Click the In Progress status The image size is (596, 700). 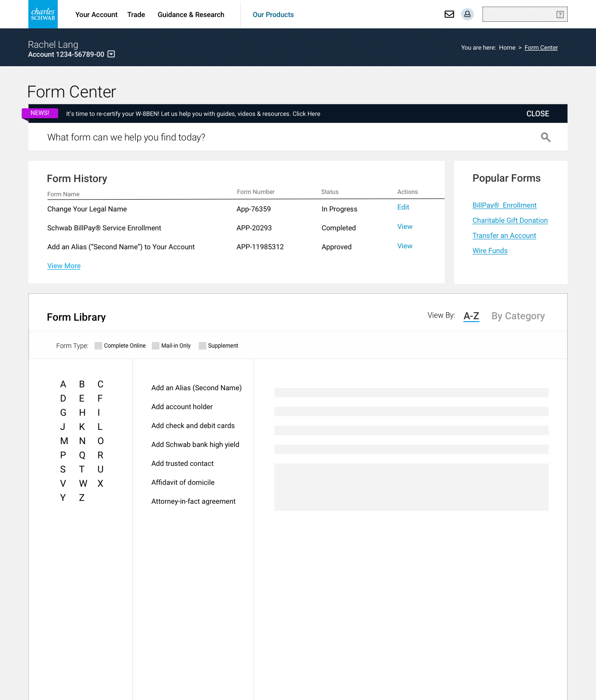click(x=340, y=209)
